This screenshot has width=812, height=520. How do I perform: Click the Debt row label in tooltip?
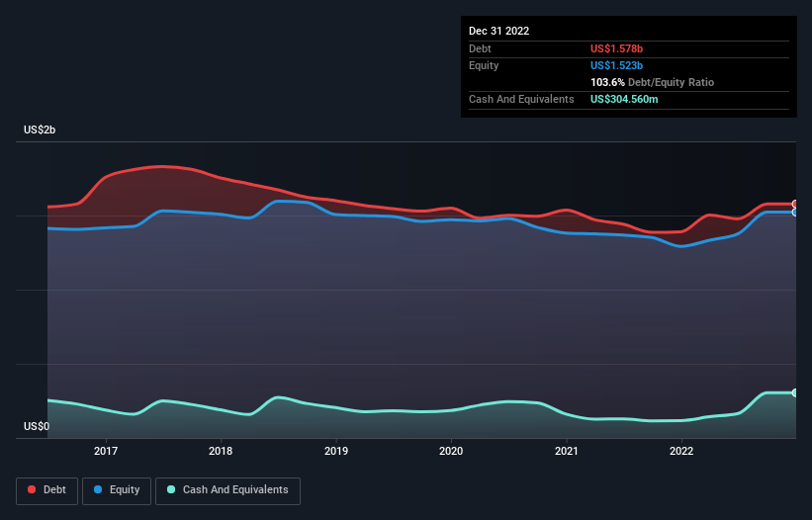(480, 48)
